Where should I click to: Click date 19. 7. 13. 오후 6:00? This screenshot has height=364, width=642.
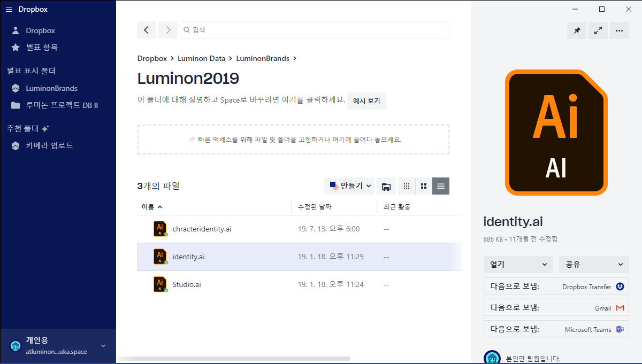328,229
